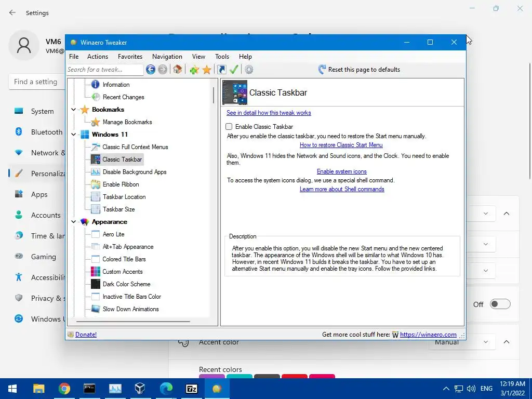Screen dimensions: 532x399
Task: Select Enable Ribbon tweak
Action: click(x=121, y=184)
